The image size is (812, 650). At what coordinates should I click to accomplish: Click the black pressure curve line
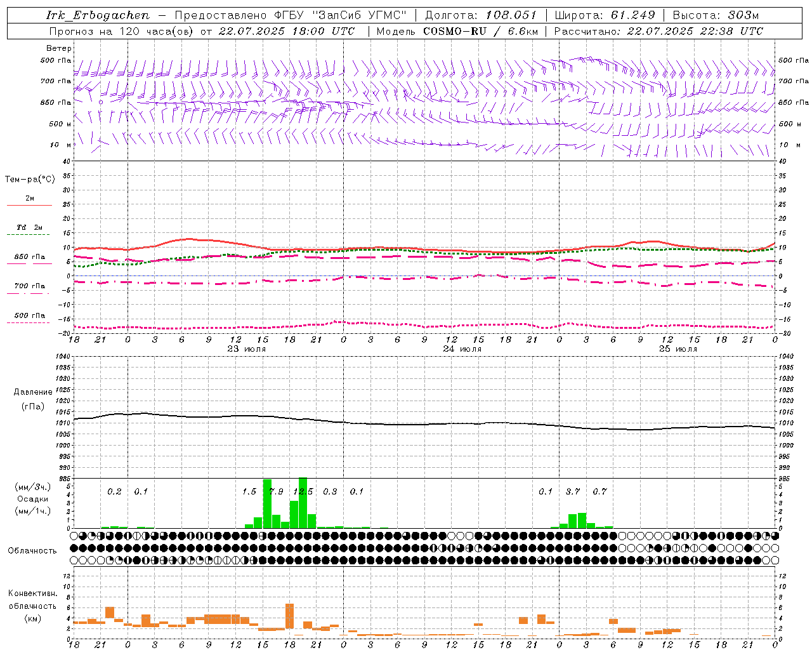tap(425, 424)
